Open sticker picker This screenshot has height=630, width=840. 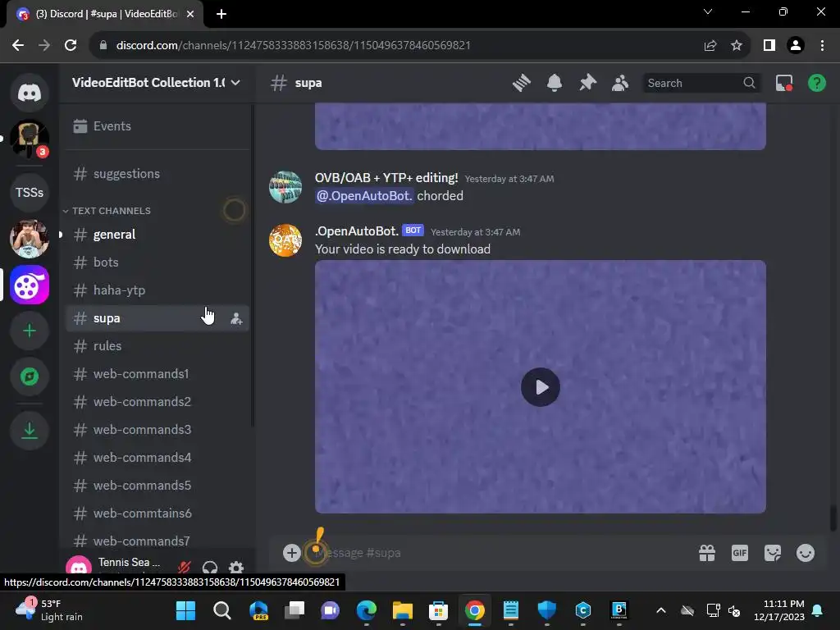point(773,553)
